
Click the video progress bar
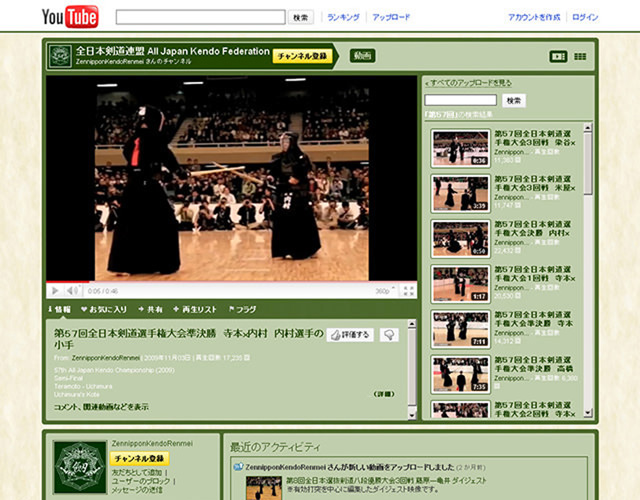[x=231, y=282]
